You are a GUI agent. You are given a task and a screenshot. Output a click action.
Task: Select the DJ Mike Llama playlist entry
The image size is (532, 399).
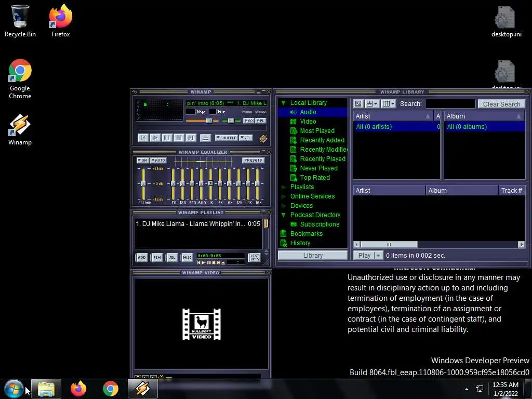[198, 224]
